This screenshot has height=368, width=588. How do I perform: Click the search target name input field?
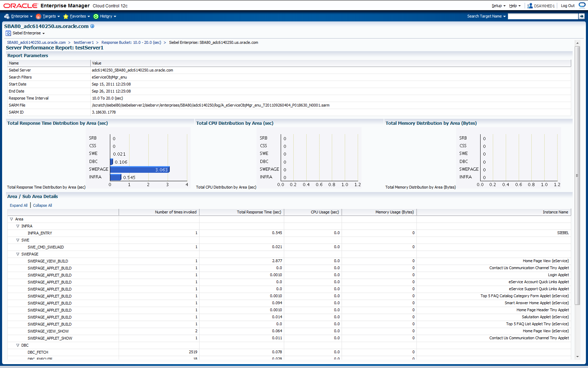(x=542, y=16)
